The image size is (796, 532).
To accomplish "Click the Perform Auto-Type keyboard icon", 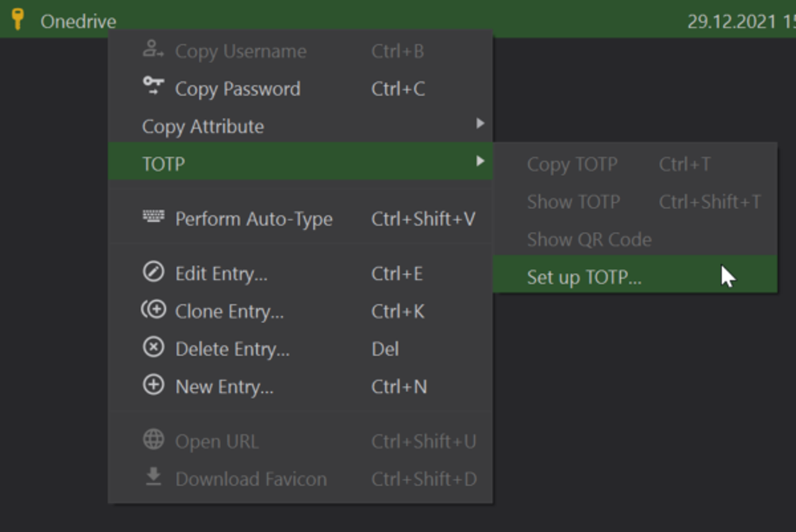I will [153, 216].
